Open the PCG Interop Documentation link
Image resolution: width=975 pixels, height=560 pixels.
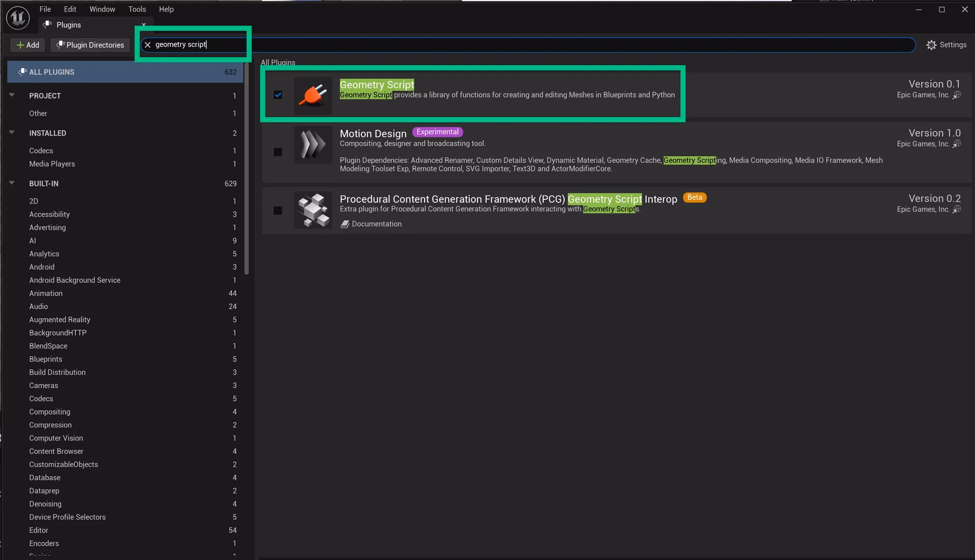(376, 224)
